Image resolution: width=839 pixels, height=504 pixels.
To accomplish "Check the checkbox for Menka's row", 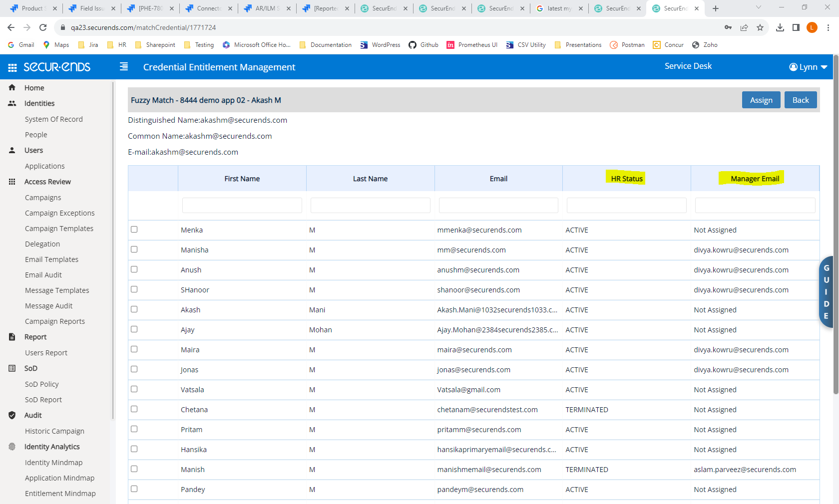I will tap(133, 229).
